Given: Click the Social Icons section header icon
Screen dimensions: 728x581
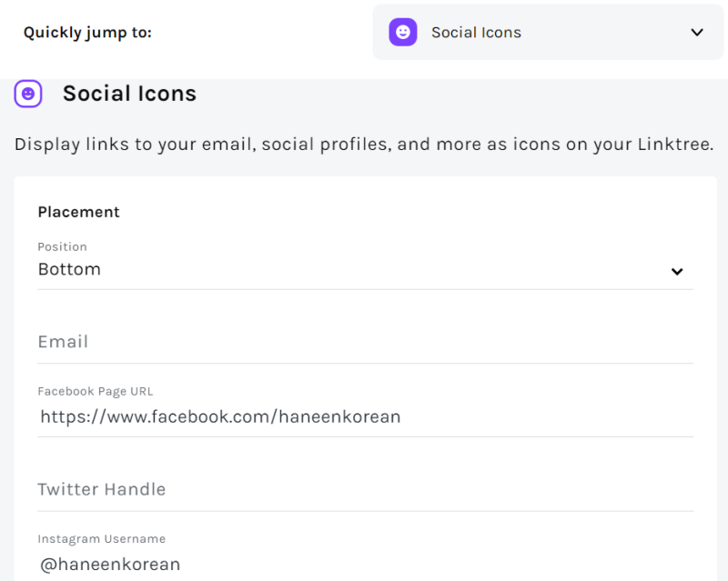Looking at the screenshot, I should pyautogui.click(x=28, y=94).
